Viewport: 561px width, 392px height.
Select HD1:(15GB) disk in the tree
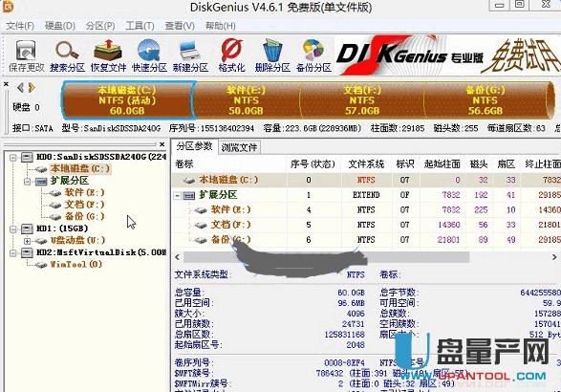(62, 229)
